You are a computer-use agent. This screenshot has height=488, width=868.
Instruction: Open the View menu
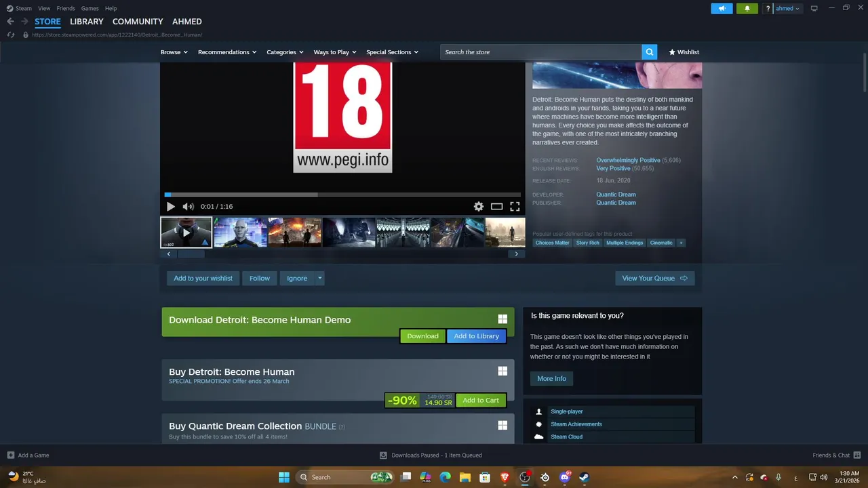click(44, 8)
